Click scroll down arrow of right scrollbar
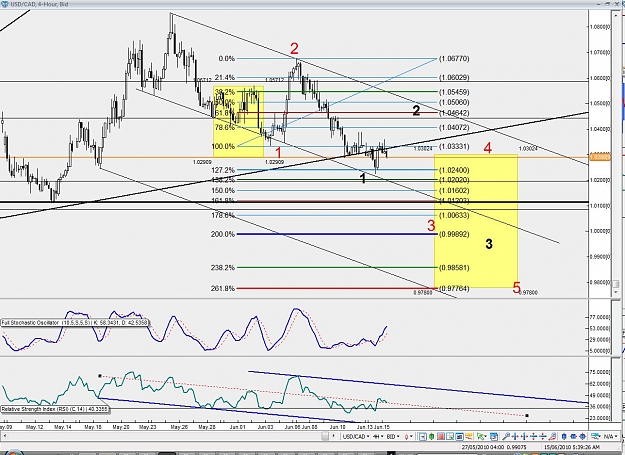This screenshot has width=625, height=455. tap(616, 292)
